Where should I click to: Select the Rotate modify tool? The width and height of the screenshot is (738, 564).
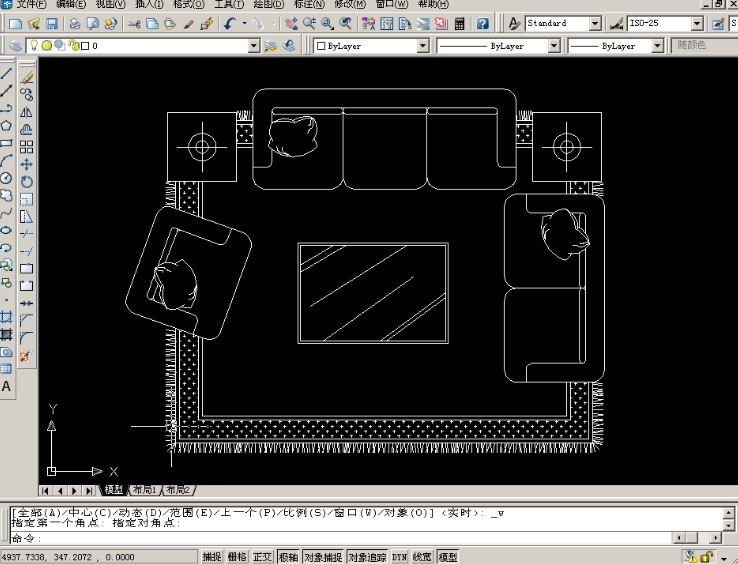coord(27,182)
